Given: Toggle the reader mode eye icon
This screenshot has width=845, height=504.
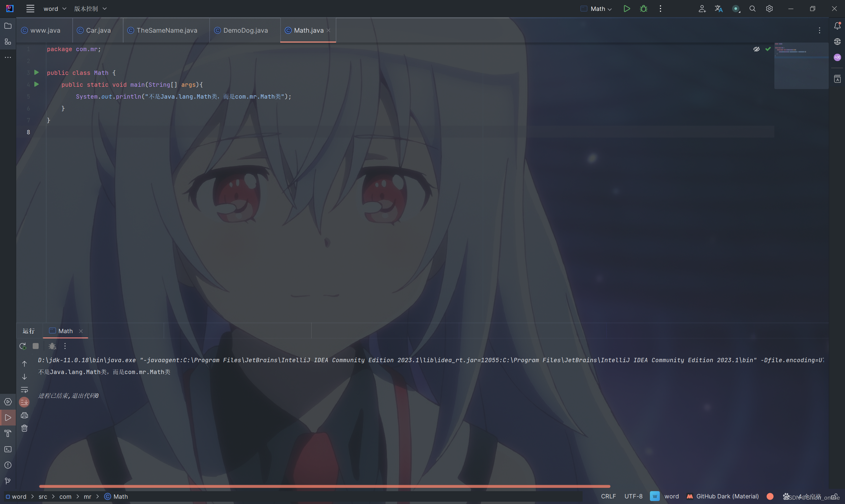Looking at the screenshot, I should (756, 49).
